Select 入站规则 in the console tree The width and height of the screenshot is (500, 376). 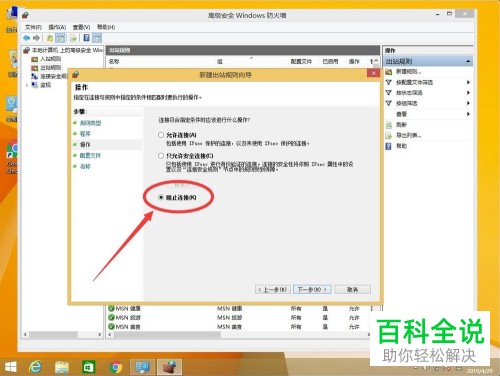[x=51, y=59]
